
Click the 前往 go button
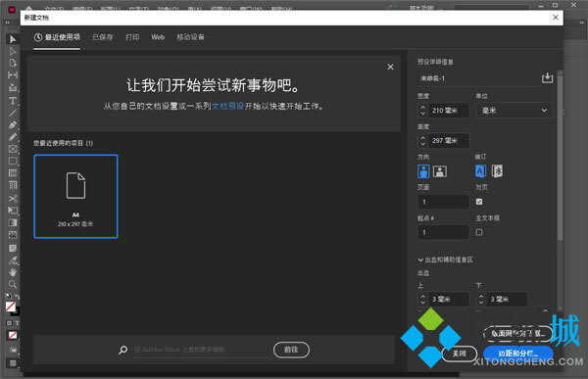[x=291, y=350]
